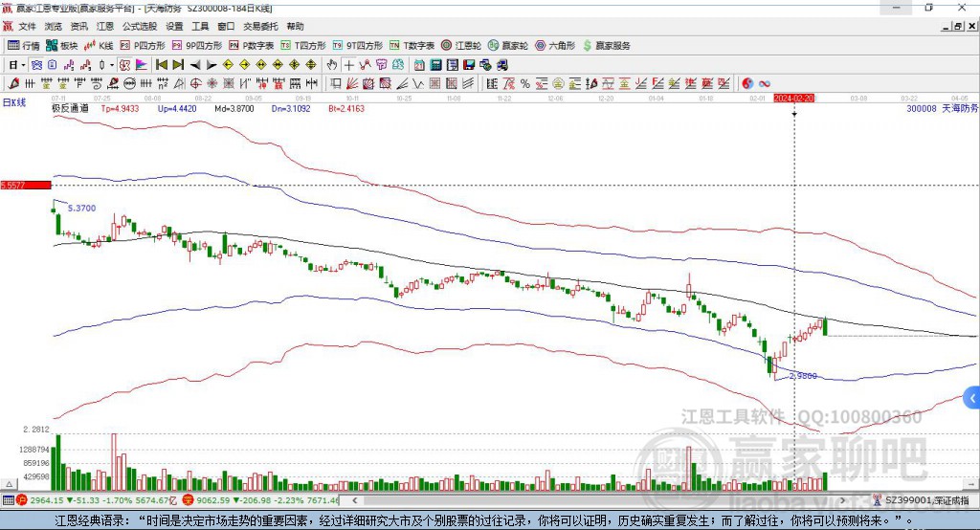Viewport: 980px width, 530px height.
Task: Expand the blue side panel chevron
Action: (x=972, y=398)
